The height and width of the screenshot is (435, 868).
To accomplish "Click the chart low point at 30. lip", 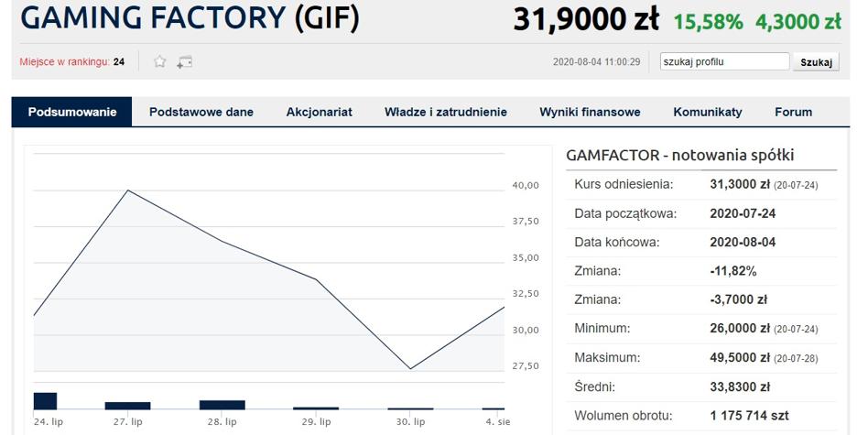I will (410, 368).
